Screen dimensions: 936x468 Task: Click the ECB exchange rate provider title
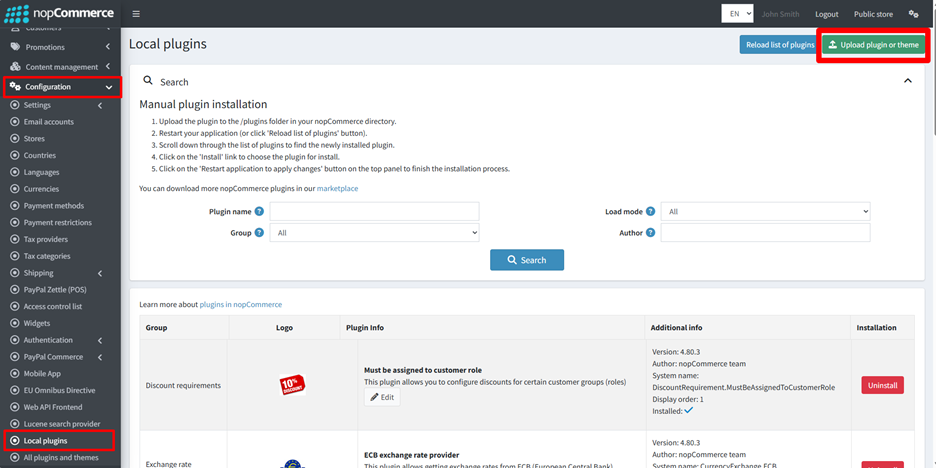[x=411, y=455]
